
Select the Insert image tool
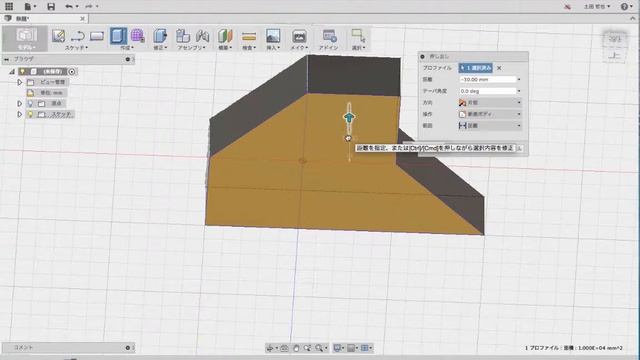coord(273,36)
